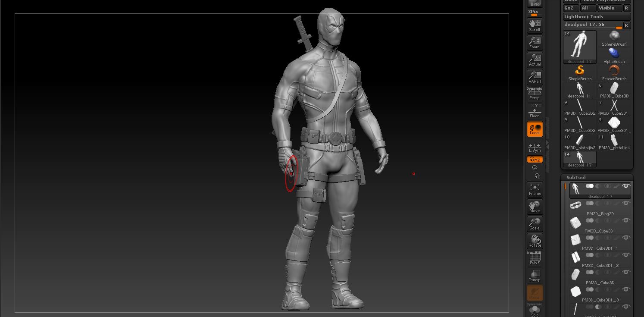Hide deadpool 17 subtool via eye
This screenshot has height=317, width=644.
point(626,186)
